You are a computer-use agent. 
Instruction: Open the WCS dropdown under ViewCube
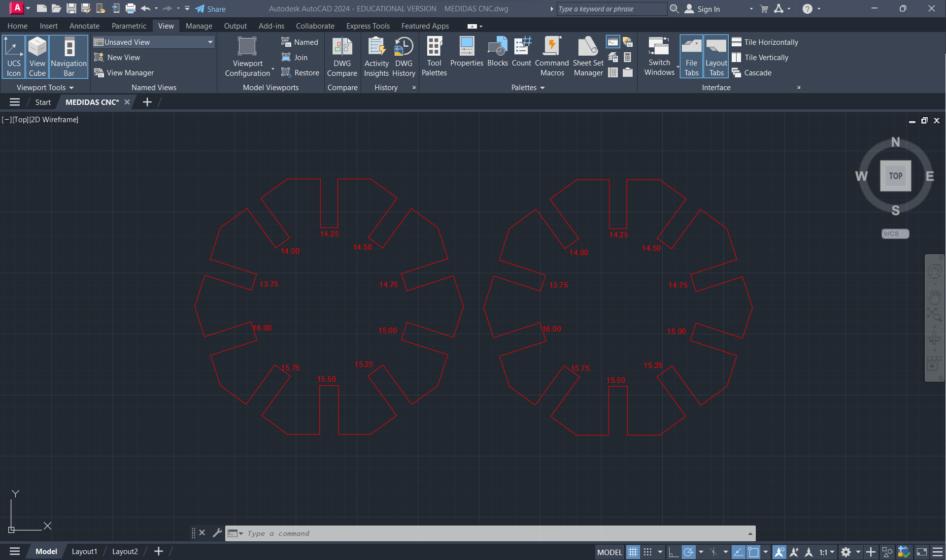tap(895, 233)
